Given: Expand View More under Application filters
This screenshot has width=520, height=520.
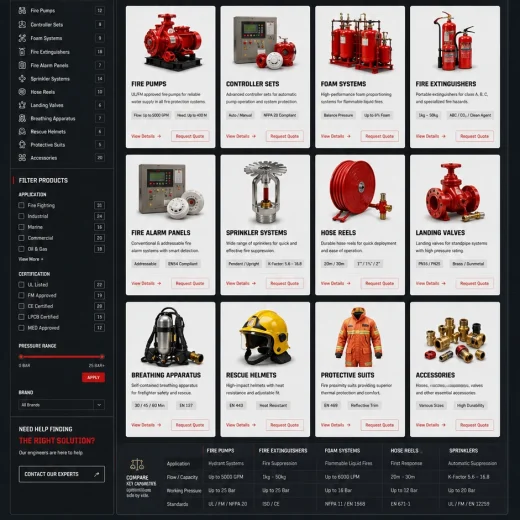Looking at the screenshot, I should pos(31,259).
